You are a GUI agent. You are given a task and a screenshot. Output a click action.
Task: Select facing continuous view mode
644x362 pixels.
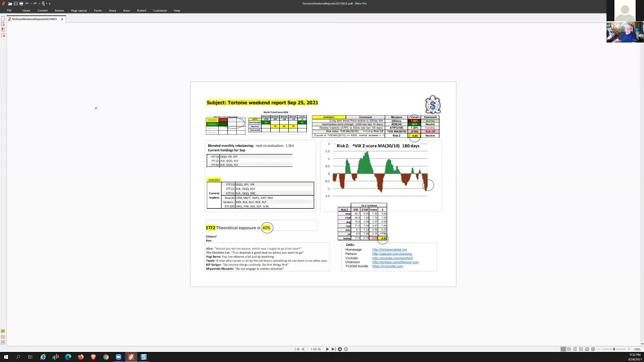(x=581, y=349)
